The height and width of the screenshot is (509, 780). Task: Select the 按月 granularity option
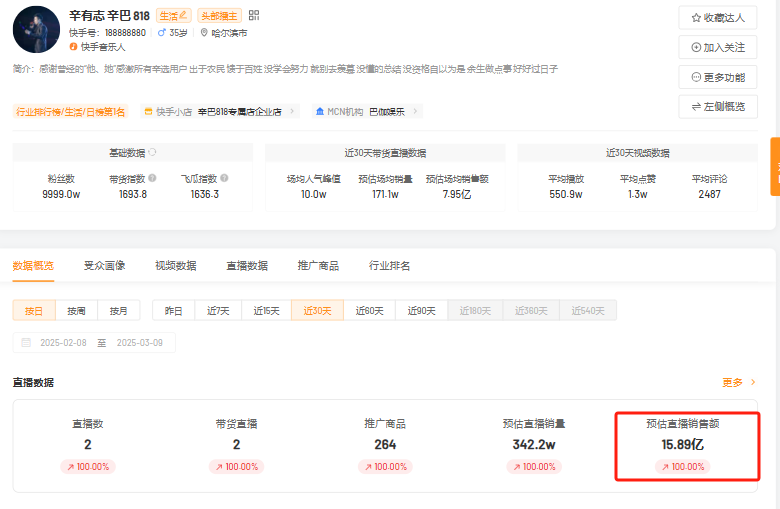(x=119, y=311)
